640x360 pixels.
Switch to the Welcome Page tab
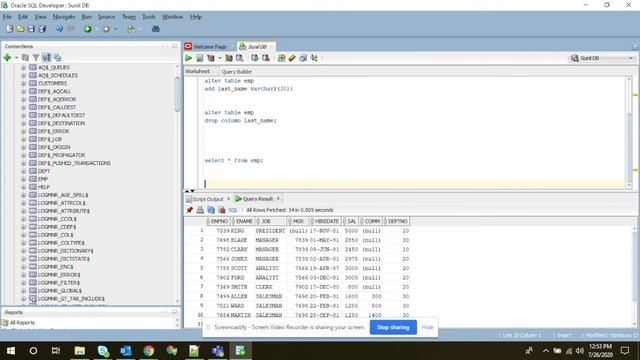209,47
